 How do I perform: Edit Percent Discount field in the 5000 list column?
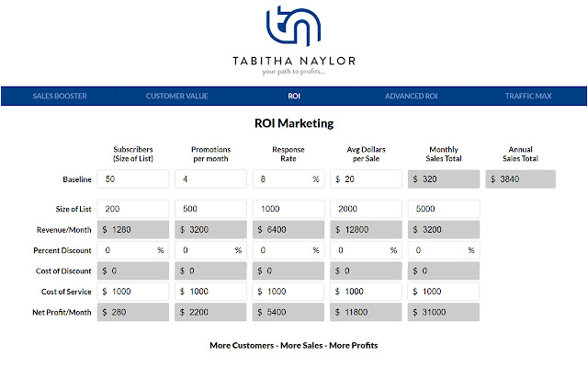pyautogui.click(x=444, y=250)
